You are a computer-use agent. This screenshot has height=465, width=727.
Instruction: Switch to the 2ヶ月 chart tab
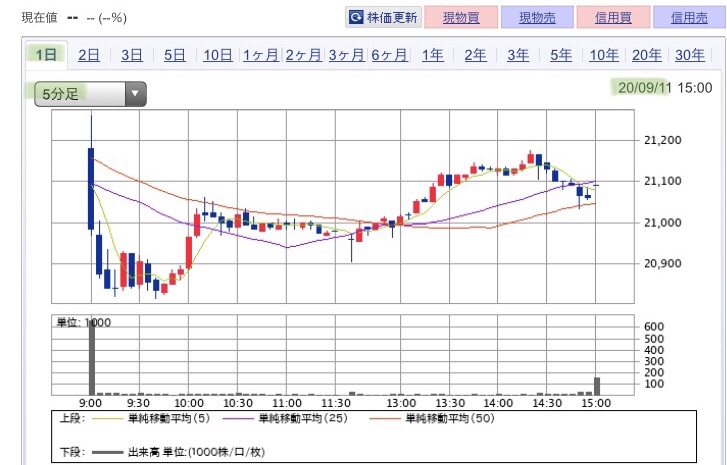pos(304,55)
